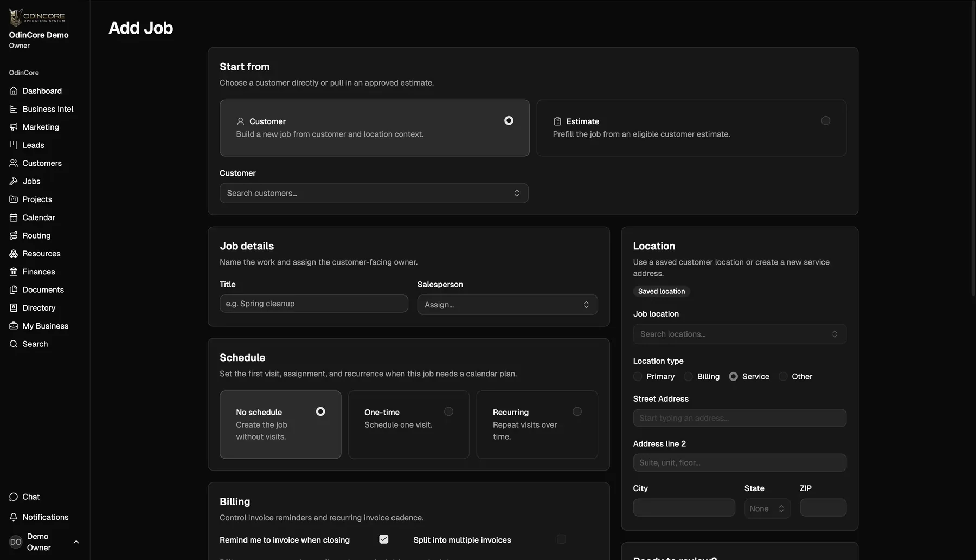The height and width of the screenshot is (560, 976).
Task: Go to Customers in sidebar
Action: (42, 163)
